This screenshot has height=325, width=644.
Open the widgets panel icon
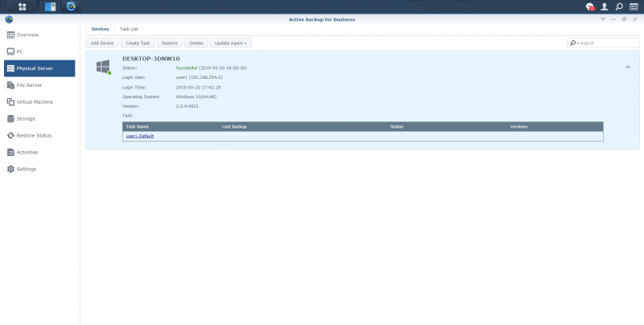click(x=634, y=6)
